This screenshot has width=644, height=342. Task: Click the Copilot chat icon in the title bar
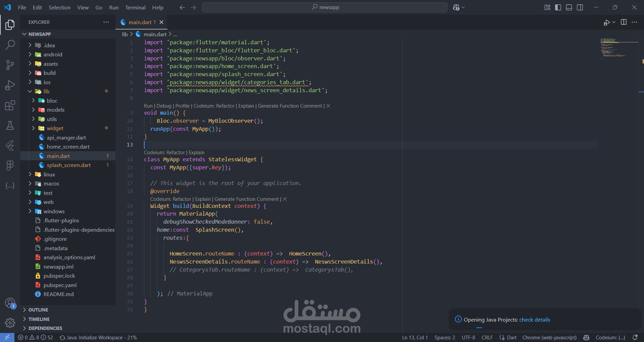pyautogui.click(x=456, y=7)
